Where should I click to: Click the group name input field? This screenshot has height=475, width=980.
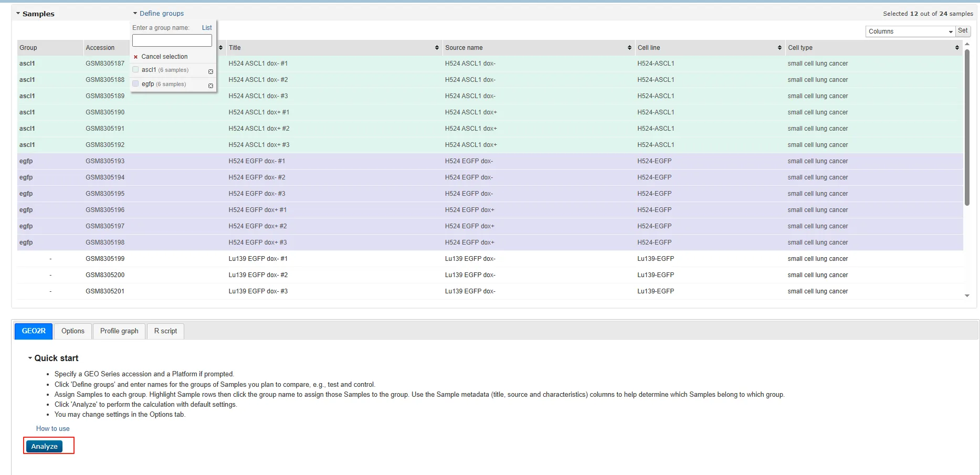point(172,40)
